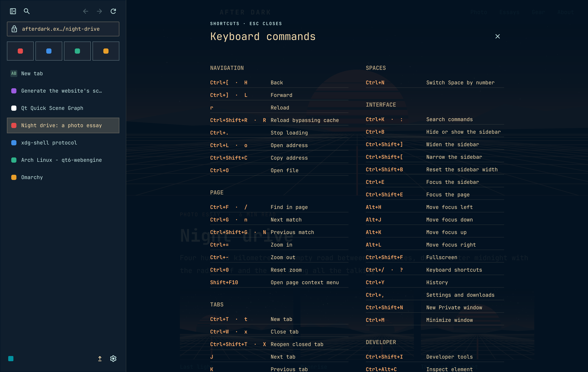The height and width of the screenshot is (372, 588).
Task: Go back with the left arrow
Action: tap(85, 11)
